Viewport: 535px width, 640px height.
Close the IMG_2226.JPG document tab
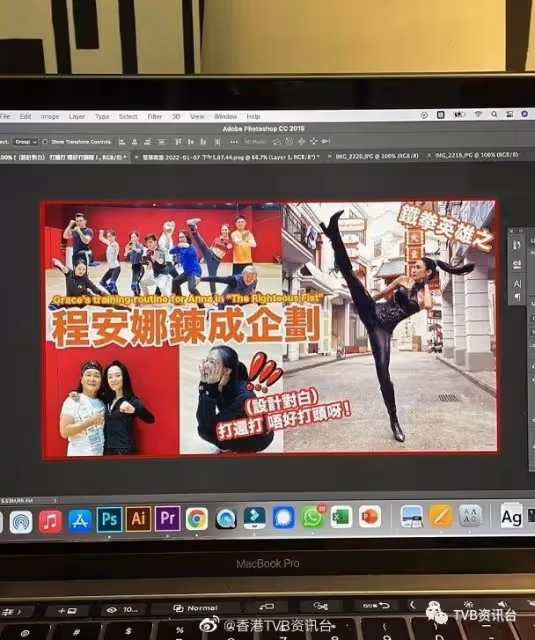point(330,156)
